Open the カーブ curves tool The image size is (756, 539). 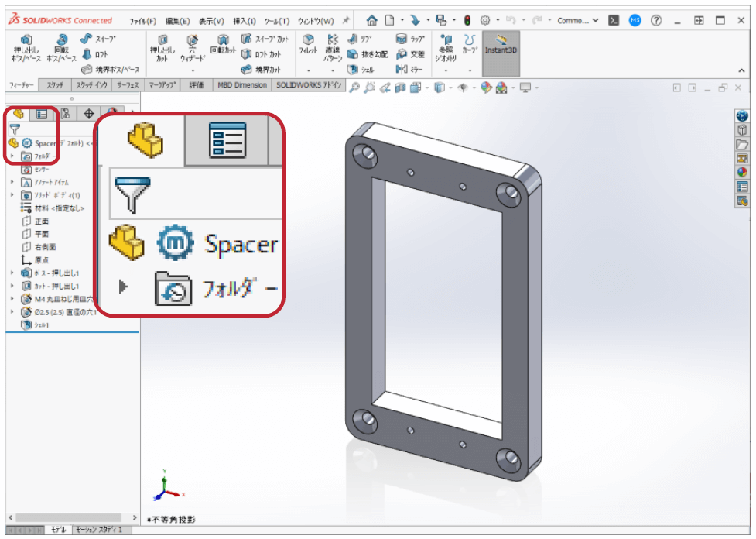click(x=470, y=44)
